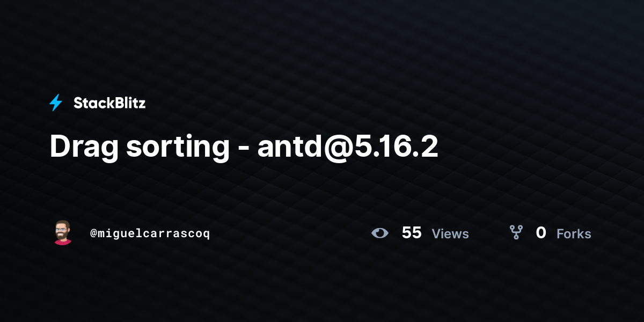Click the antd@5.16.2 version text
This screenshot has height=322, width=644.
(x=348, y=147)
